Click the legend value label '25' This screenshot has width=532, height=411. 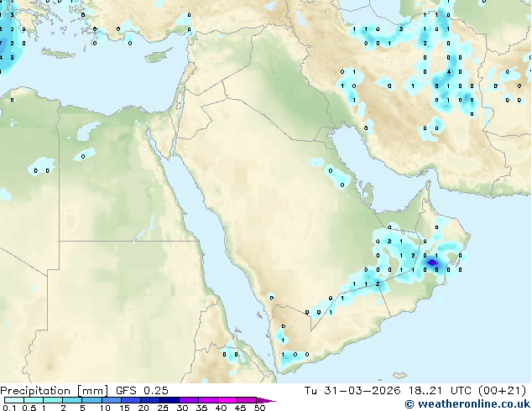163,408
